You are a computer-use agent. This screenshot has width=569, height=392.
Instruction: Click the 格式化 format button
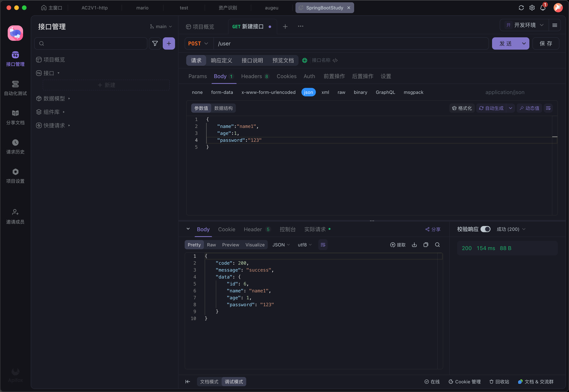(462, 108)
